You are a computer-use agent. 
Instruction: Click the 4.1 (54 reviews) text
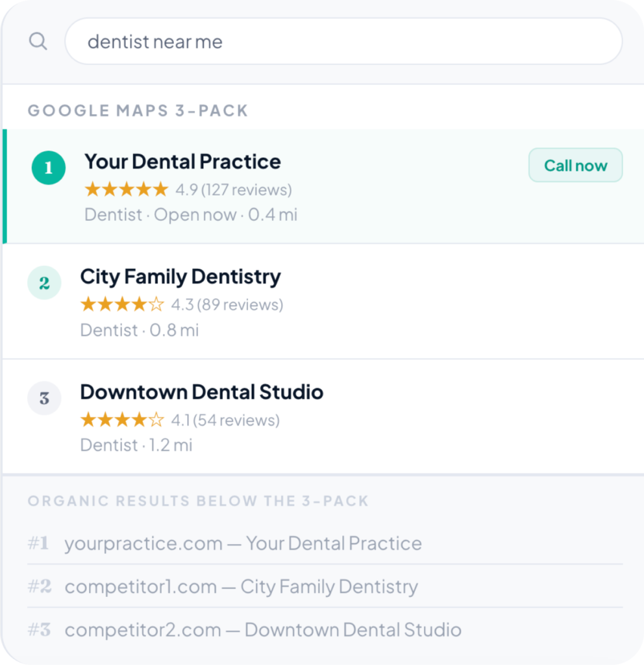click(x=225, y=420)
